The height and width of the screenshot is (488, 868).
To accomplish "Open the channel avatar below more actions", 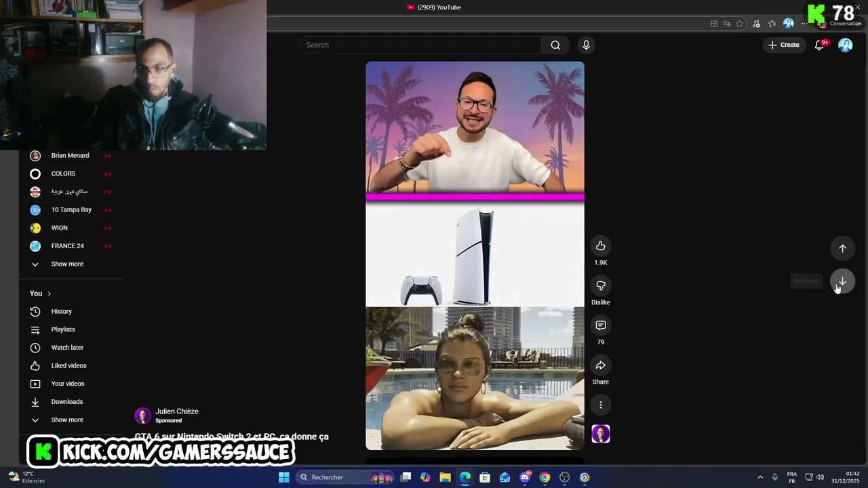I will pos(600,434).
